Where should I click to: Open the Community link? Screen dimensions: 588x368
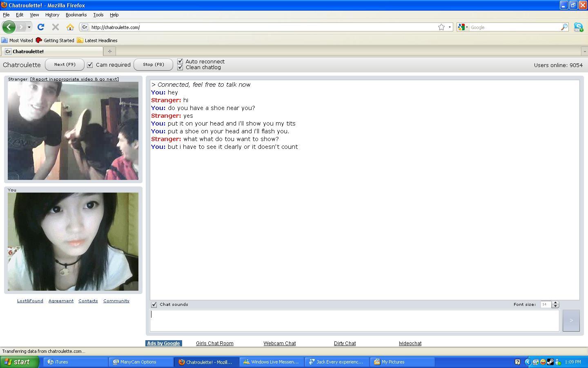point(116,301)
